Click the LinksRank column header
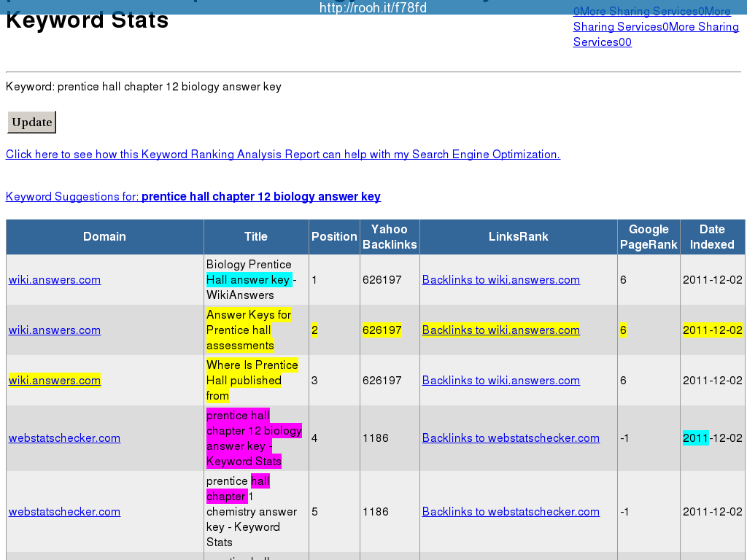This screenshot has width=747, height=560. 518,237
